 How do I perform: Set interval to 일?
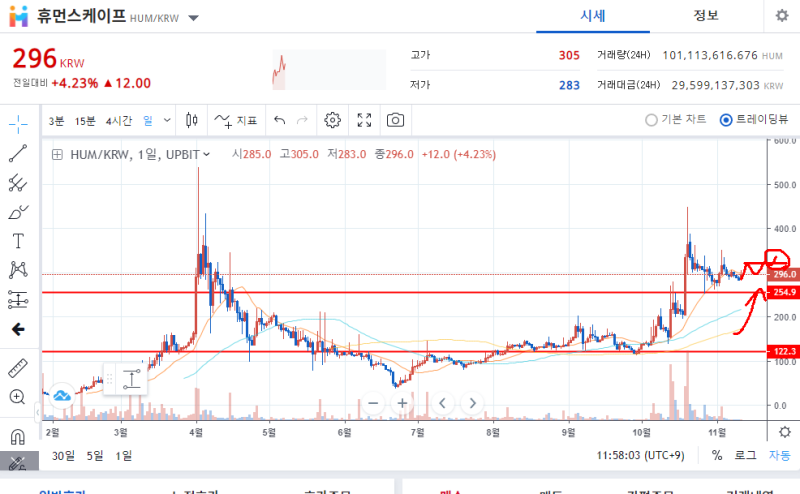[148, 120]
